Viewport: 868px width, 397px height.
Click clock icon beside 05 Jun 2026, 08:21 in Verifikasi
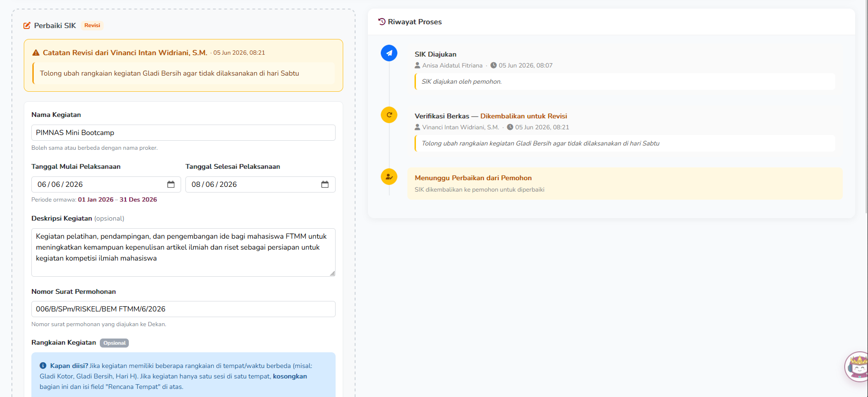click(510, 127)
